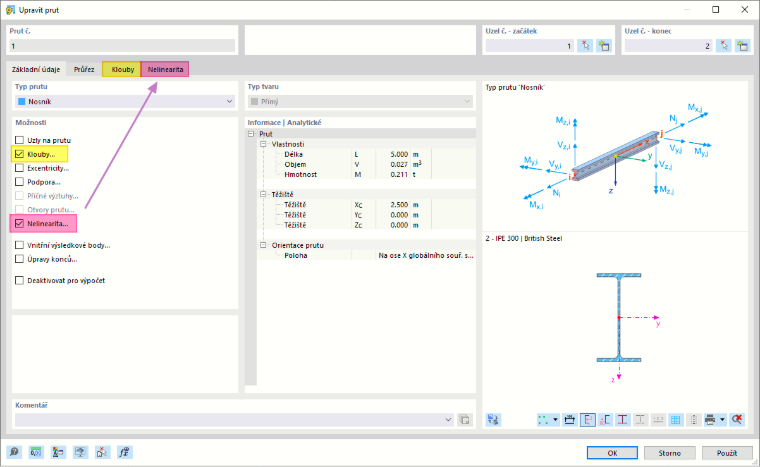This screenshot has width=760, height=467.
Task: Click the monitor display settings icon
Action: tap(80, 452)
